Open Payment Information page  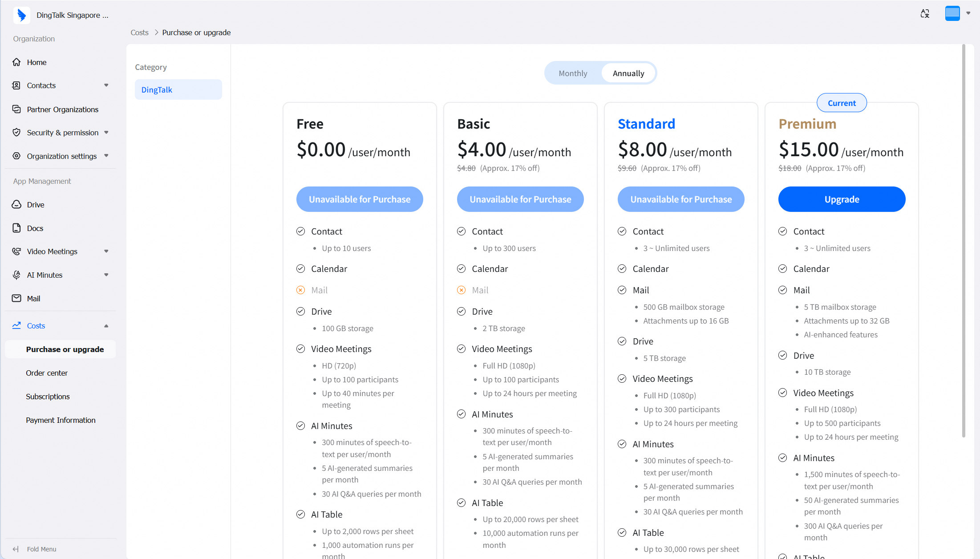(60, 420)
